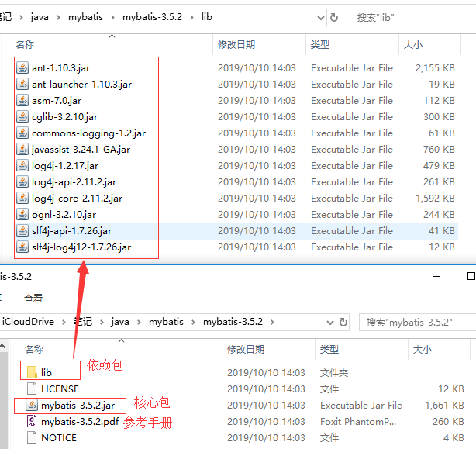Screen dimensions: 476x449
Task: Refresh the lib folder window
Action: coord(334,18)
